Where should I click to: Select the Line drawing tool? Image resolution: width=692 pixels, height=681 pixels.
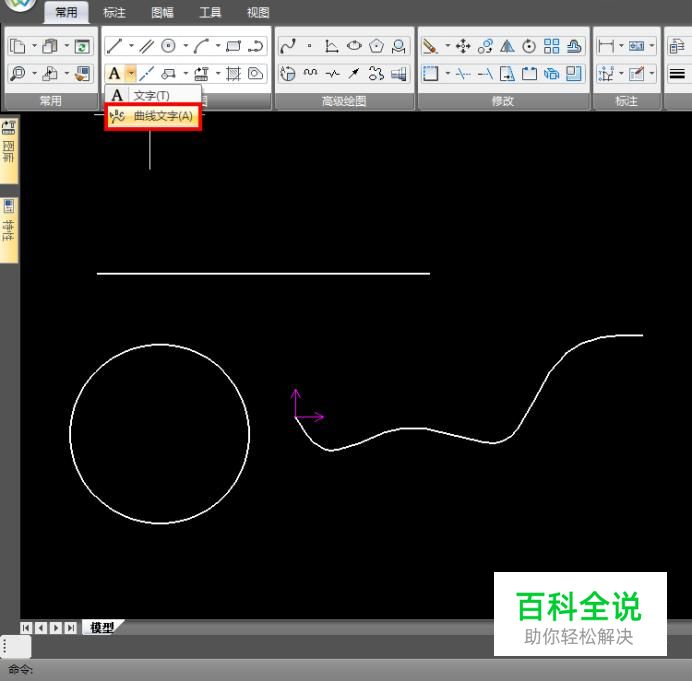click(114, 46)
